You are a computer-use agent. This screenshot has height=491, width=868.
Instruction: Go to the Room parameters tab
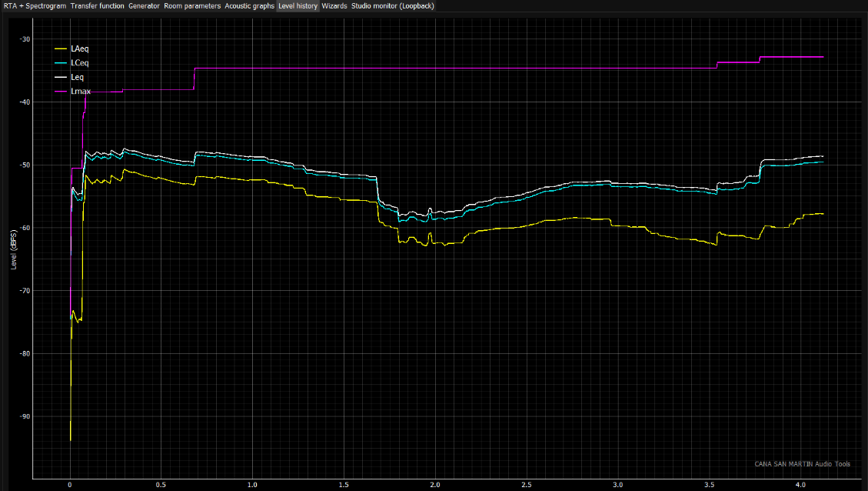tap(192, 5)
